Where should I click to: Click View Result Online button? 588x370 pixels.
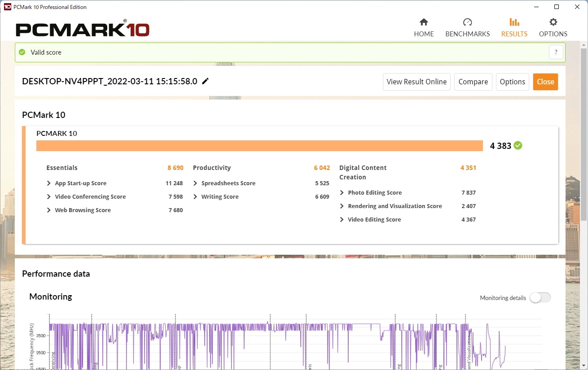point(417,82)
